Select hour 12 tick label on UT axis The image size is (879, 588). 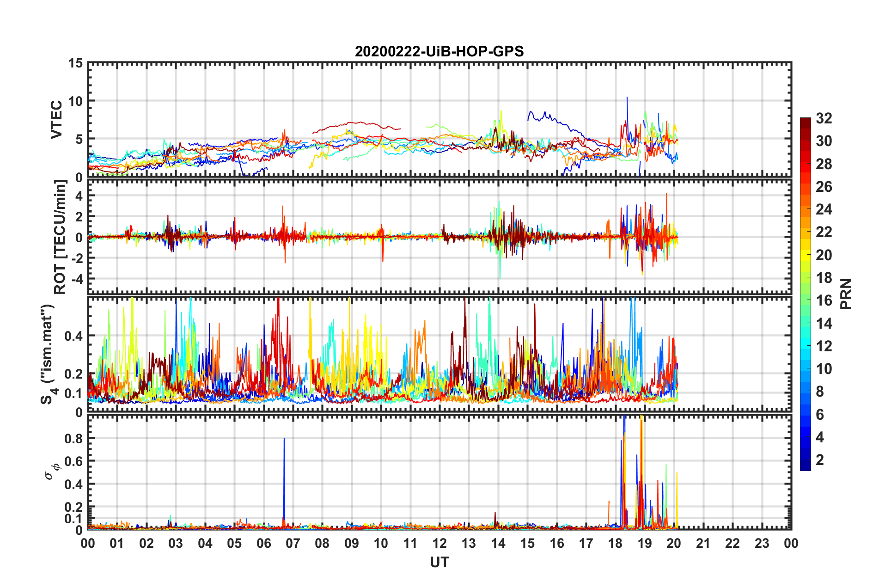439,543
